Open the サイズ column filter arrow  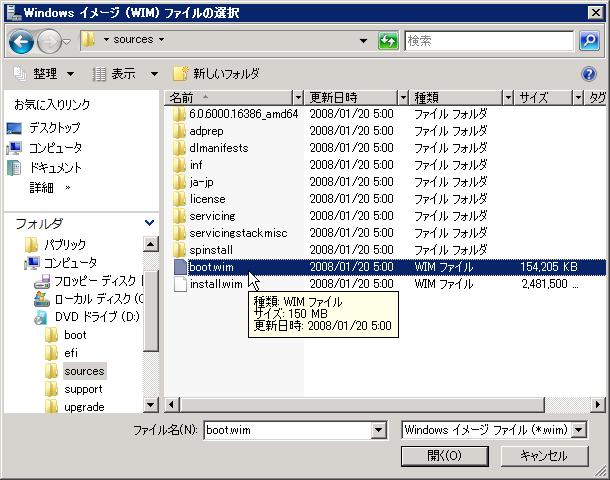[578, 97]
